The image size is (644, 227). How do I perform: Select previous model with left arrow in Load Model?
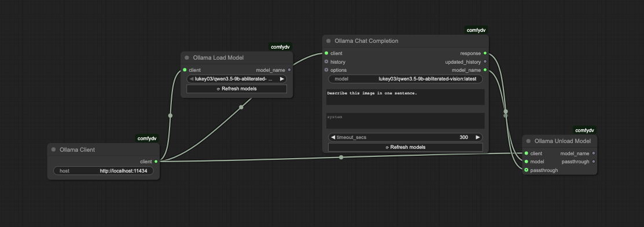(192, 79)
